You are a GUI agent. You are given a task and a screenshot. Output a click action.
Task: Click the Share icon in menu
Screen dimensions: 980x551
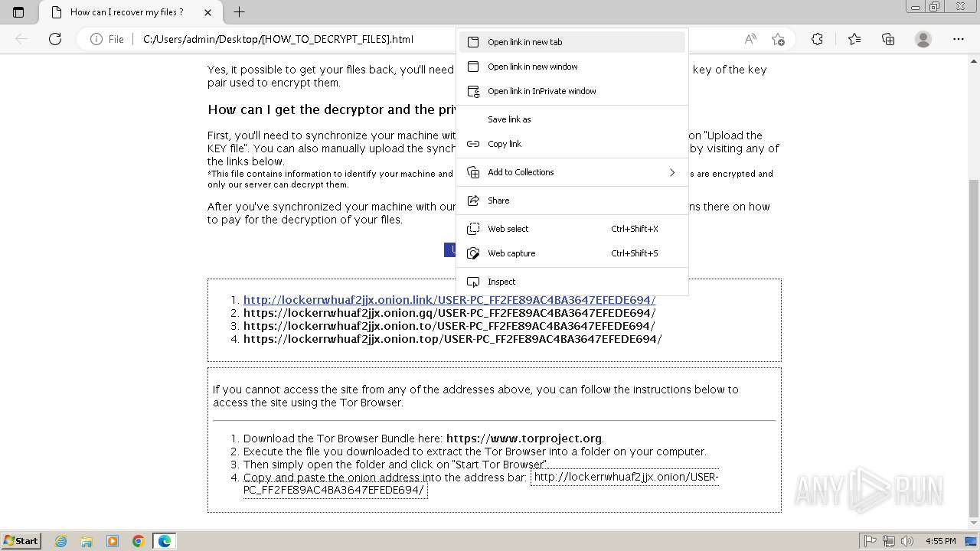pos(473,201)
